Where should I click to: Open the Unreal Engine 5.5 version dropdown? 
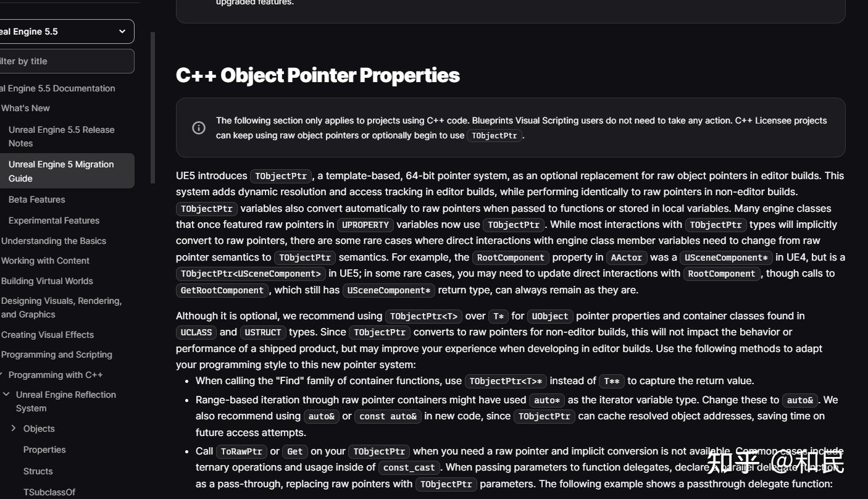(x=122, y=31)
